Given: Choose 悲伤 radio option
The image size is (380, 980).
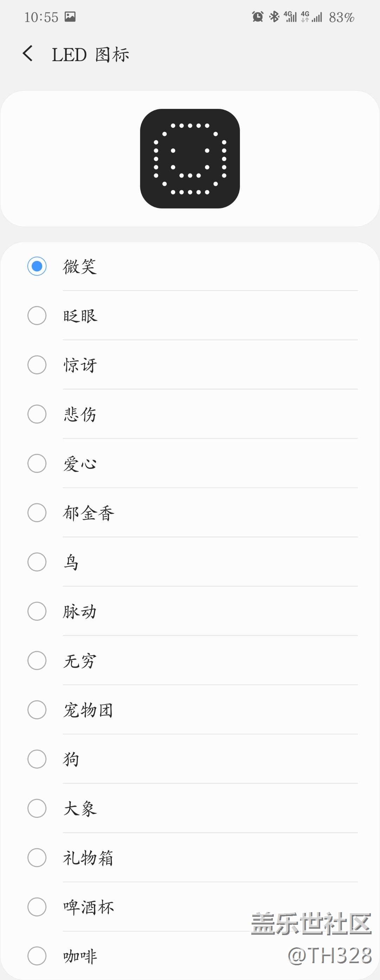Looking at the screenshot, I should 37,414.
